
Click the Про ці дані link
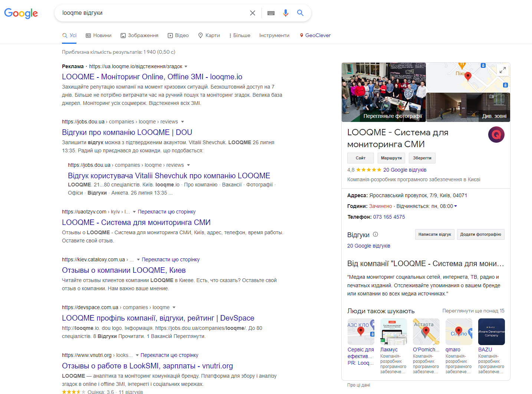click(359, 385)
